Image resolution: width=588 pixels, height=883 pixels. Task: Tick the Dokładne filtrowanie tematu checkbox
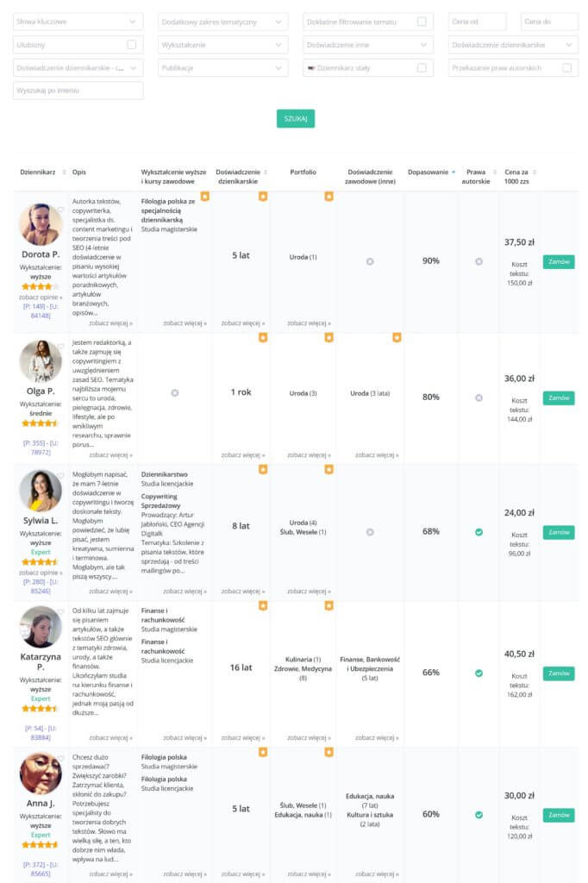pos(422,22)
